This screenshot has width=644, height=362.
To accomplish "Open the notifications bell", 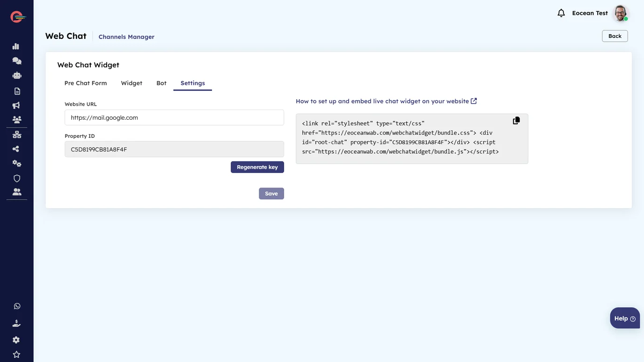I will [561, 13].
